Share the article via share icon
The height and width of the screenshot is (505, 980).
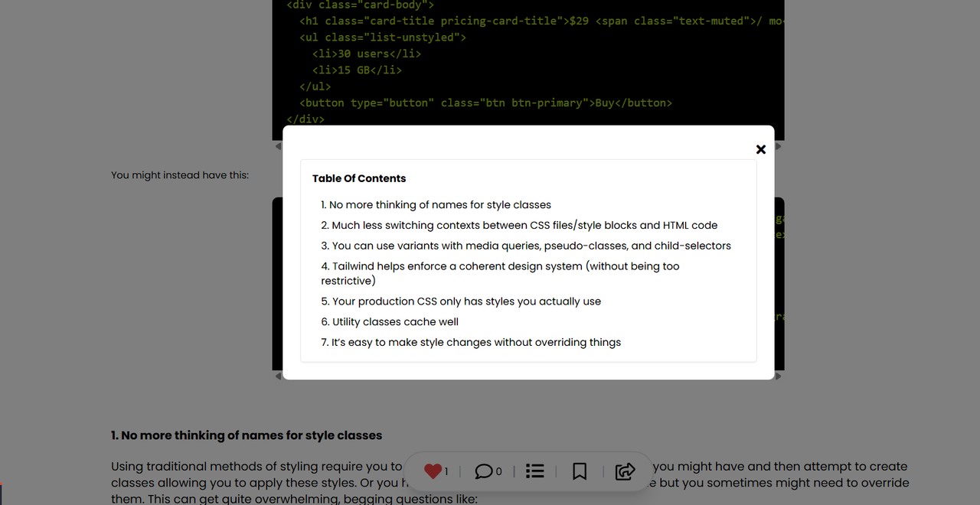625,471
